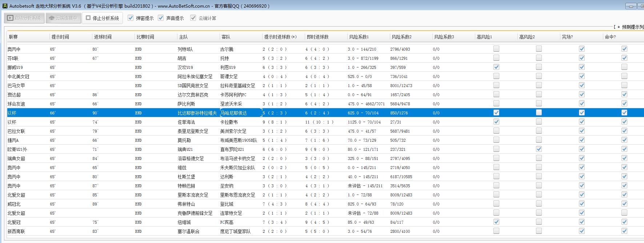Click the 命中? column header
Image resolution: width=644 pixels, height=243 pixels.
tap(610, 37)
